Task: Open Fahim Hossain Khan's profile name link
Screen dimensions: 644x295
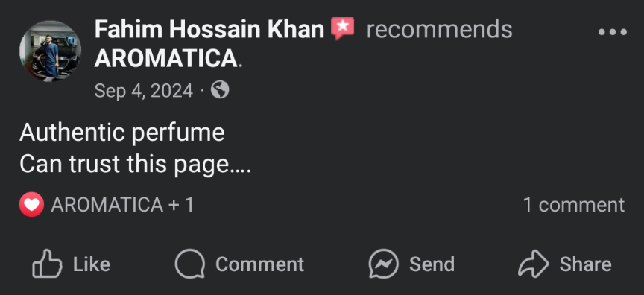Action: (209, 29)
